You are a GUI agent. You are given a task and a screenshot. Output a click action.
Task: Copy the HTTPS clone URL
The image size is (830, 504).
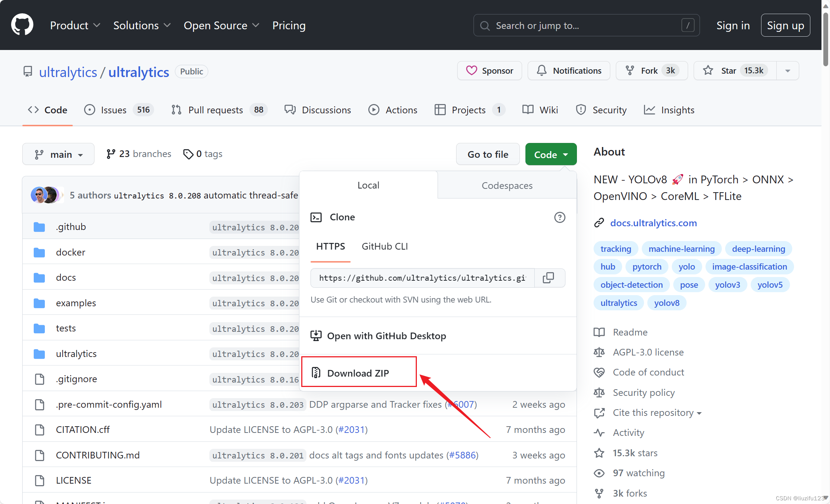[x=548, y=278]
